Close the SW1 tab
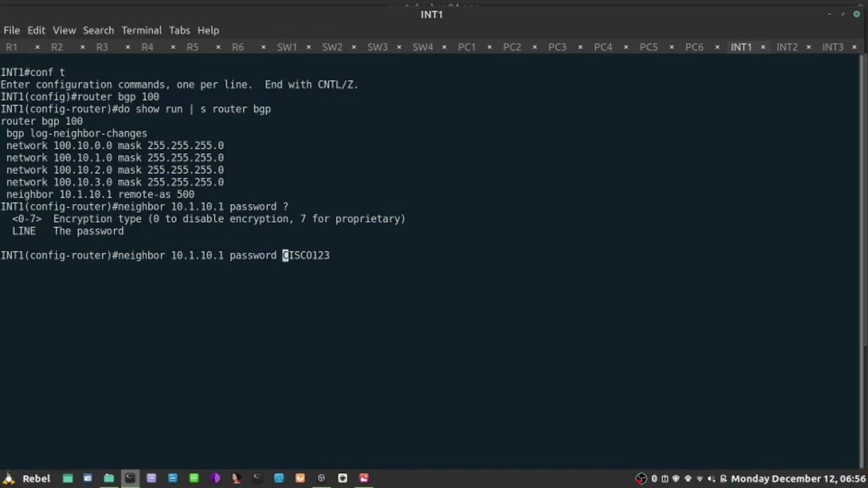868x488 pixels. [x=309, y=47]
